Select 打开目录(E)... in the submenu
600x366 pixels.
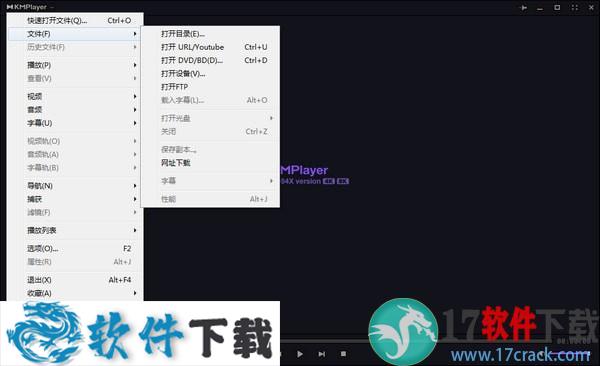210,34
